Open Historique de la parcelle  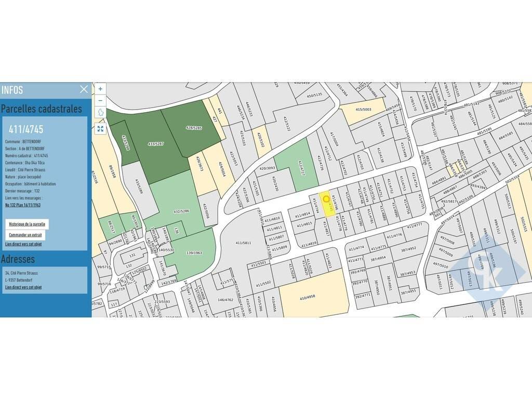pos(27,224)
